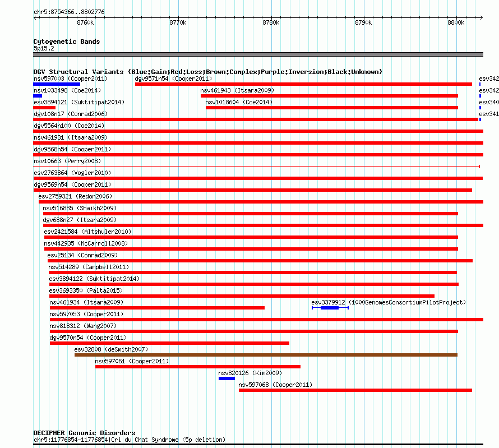Click the DGV Structural Variants track title
Viewport: 499px width, 448px height.
(207, 72)
